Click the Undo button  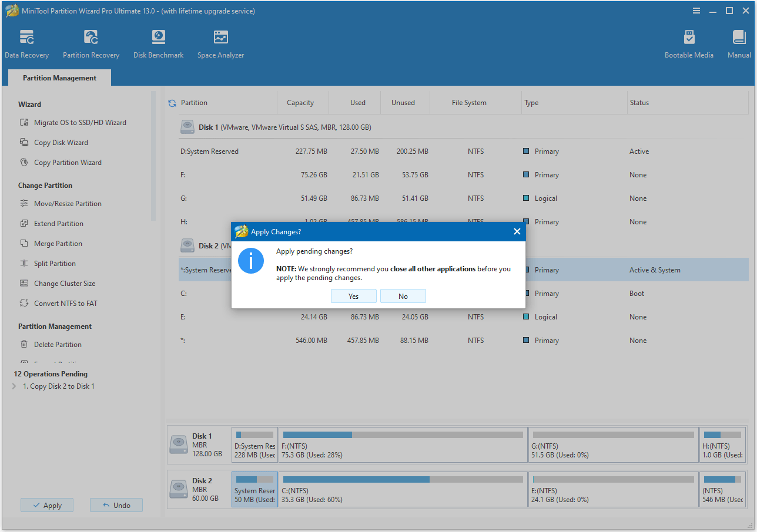point(116,505)
